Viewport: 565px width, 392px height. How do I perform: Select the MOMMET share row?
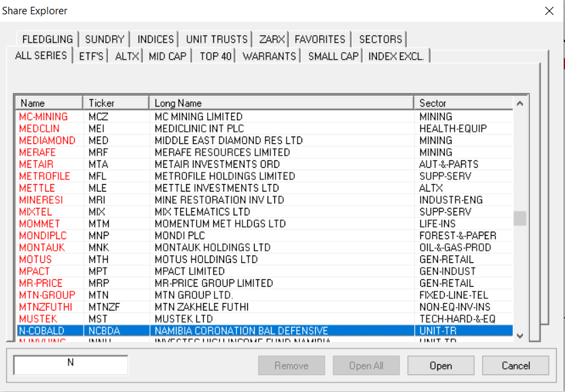pos(265,224)
